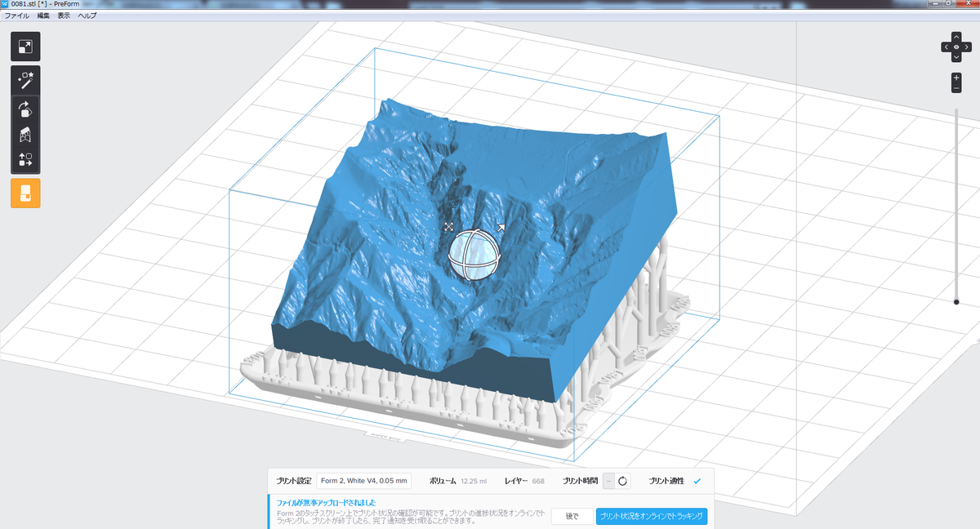The image size is (980, 529).
Task: Open the 編集 menu
Action: pyautogui.click(x=43, y=16)
